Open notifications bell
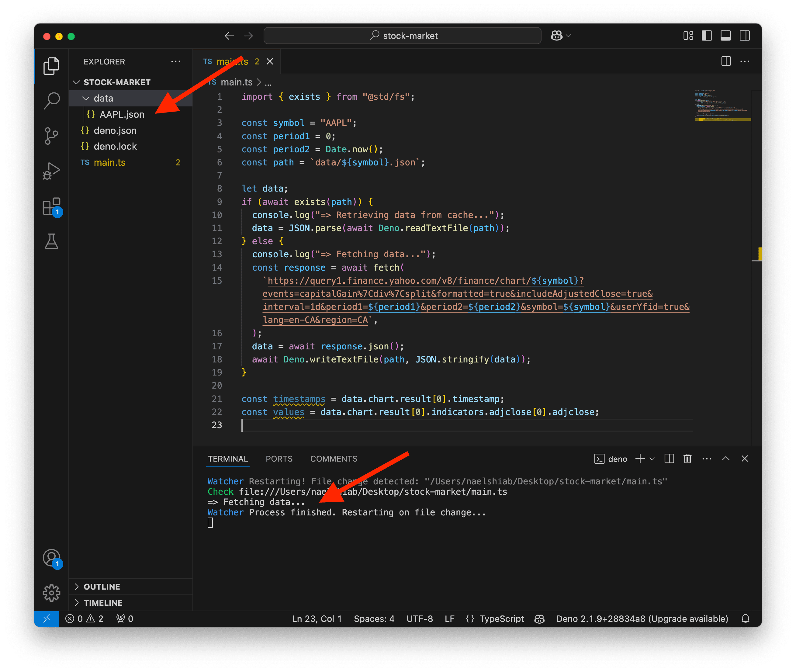The image size is (796, 672). [x=745, y=619]
